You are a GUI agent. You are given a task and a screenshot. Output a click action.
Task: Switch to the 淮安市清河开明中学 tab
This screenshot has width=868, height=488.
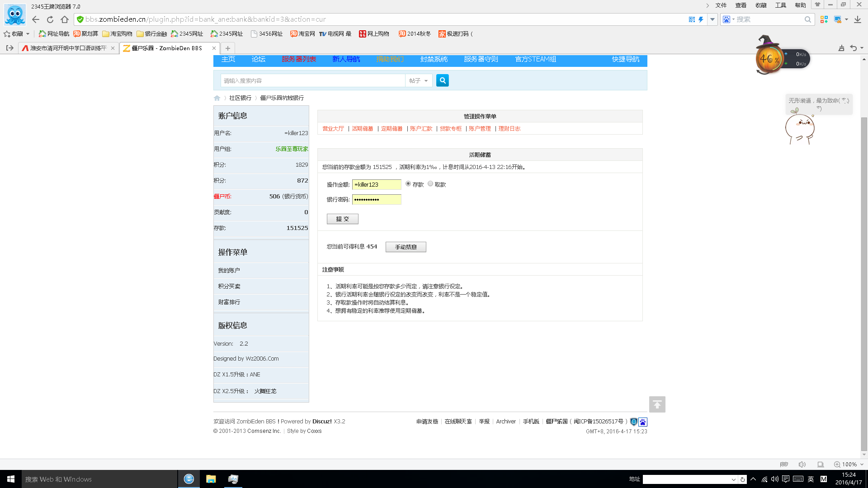(x=68, y=48)
